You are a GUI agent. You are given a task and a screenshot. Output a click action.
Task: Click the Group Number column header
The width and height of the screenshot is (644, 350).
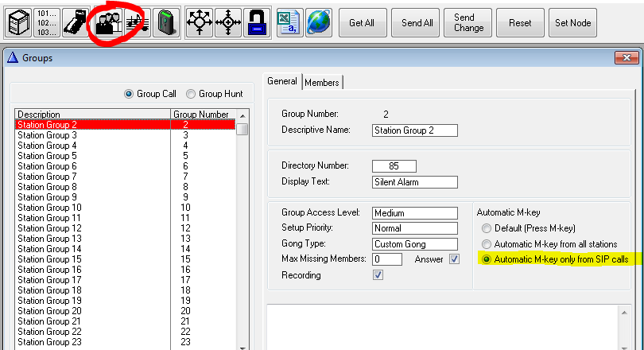click(204, 115)
